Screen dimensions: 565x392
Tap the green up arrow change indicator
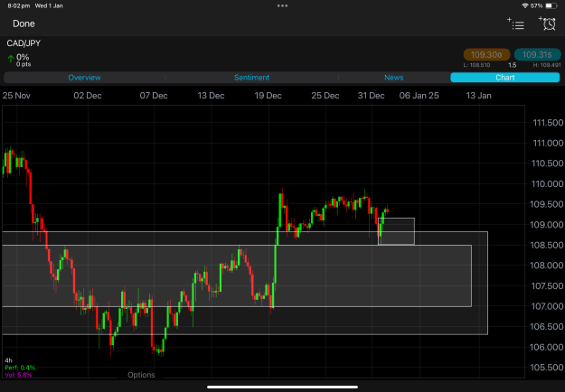11,59
